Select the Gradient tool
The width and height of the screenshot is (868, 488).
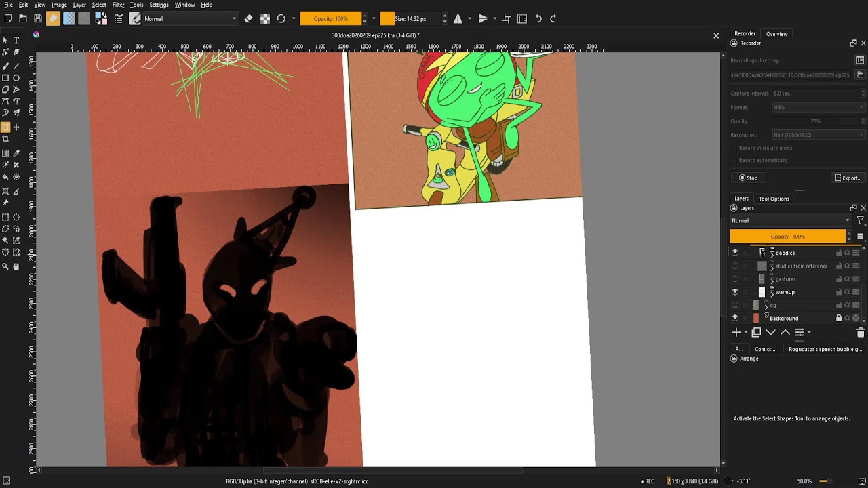[5, 153]
